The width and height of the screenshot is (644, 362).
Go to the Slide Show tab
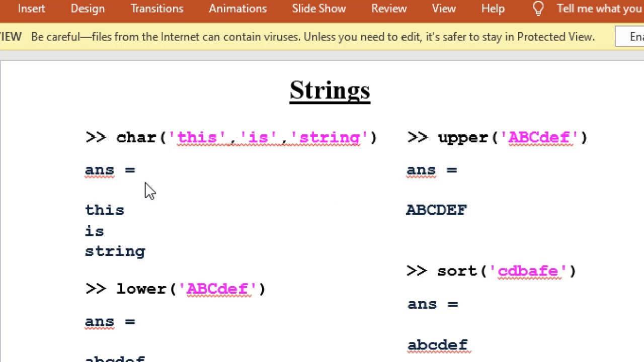[x=319, y=9]
